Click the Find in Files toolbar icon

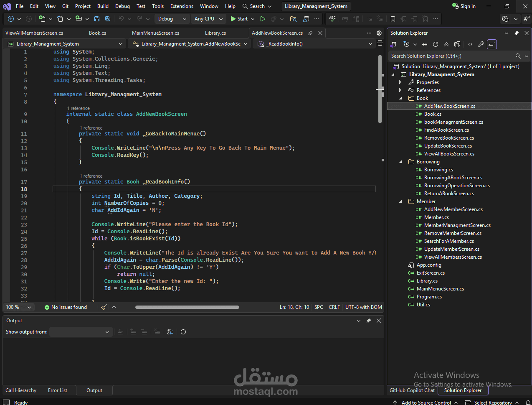[x=293, y=19]
